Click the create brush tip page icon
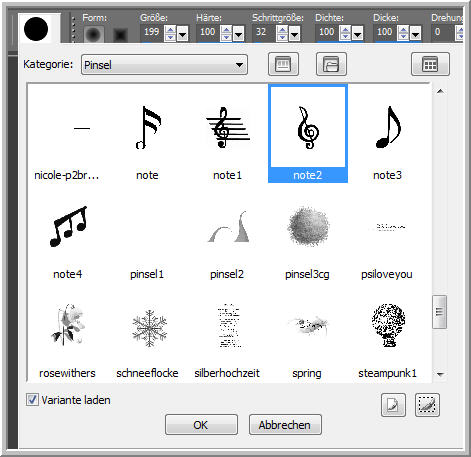The width and height of the screenshot is (471, 457). (x=393, y=405)
